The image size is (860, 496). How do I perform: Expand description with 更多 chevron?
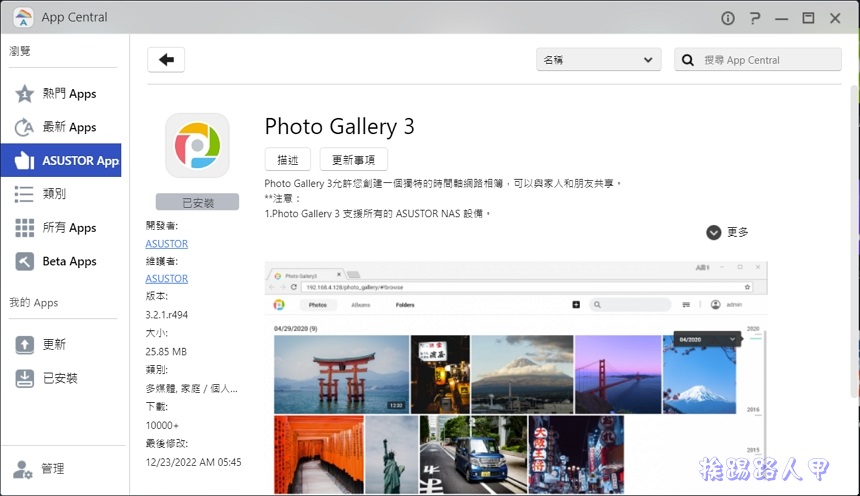pyautogui.click(x=714, y=232)
